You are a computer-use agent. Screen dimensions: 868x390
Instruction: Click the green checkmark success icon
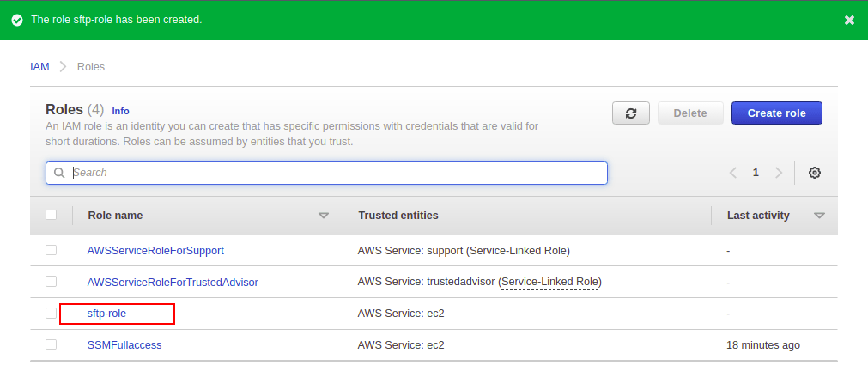coord(17,20)
